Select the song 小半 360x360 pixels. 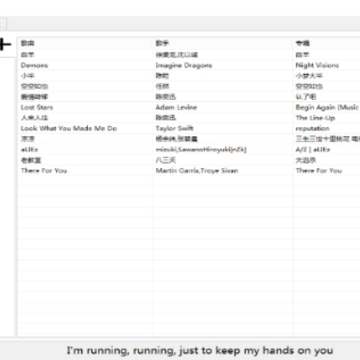click(x=27, y=76)
